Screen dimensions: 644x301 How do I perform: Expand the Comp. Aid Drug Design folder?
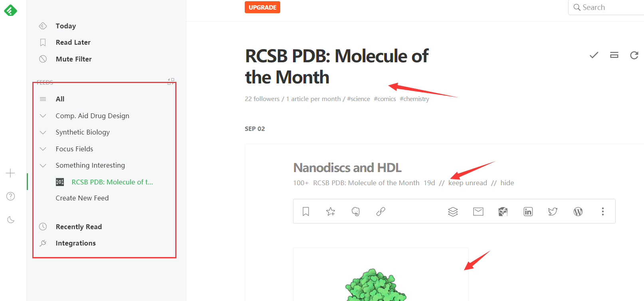pos(43,116)
